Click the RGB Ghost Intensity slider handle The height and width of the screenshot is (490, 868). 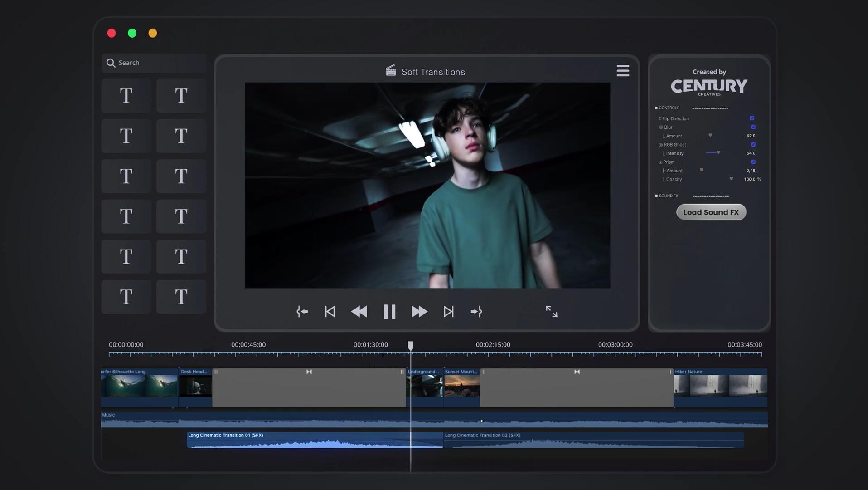pos(718,153)
